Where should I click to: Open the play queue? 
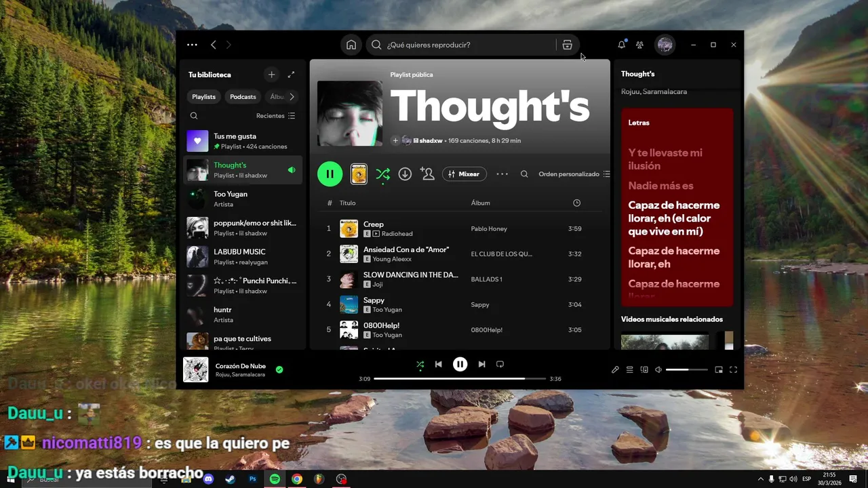point(629,370)
